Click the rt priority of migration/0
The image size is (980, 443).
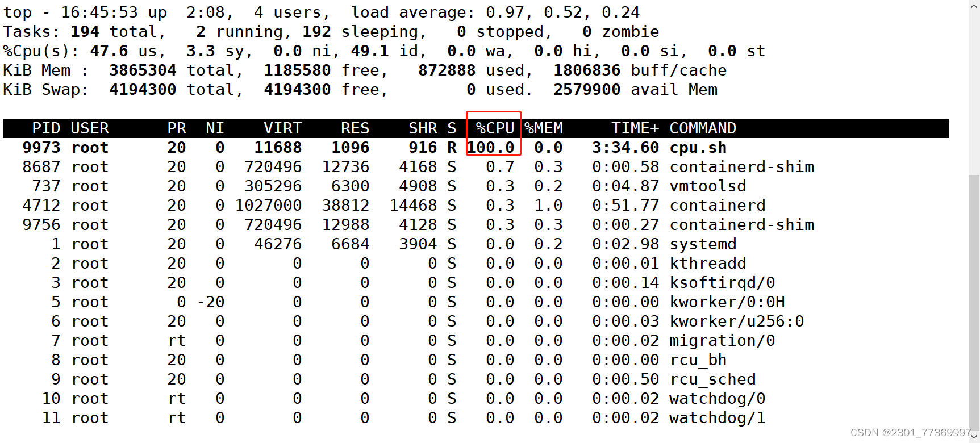[x=177, y=341]
